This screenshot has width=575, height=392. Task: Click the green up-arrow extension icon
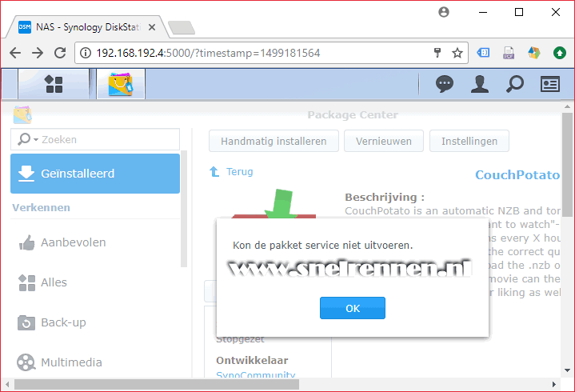coord(560,53)
